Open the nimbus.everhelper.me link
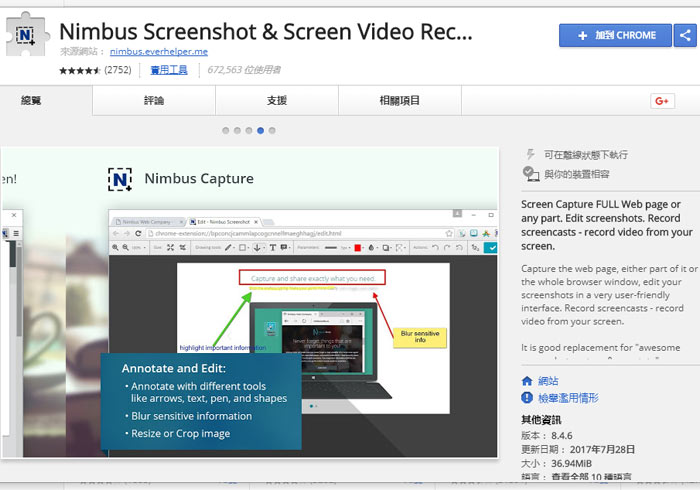The width and height of the screenshot is (700, 490). 158,52
